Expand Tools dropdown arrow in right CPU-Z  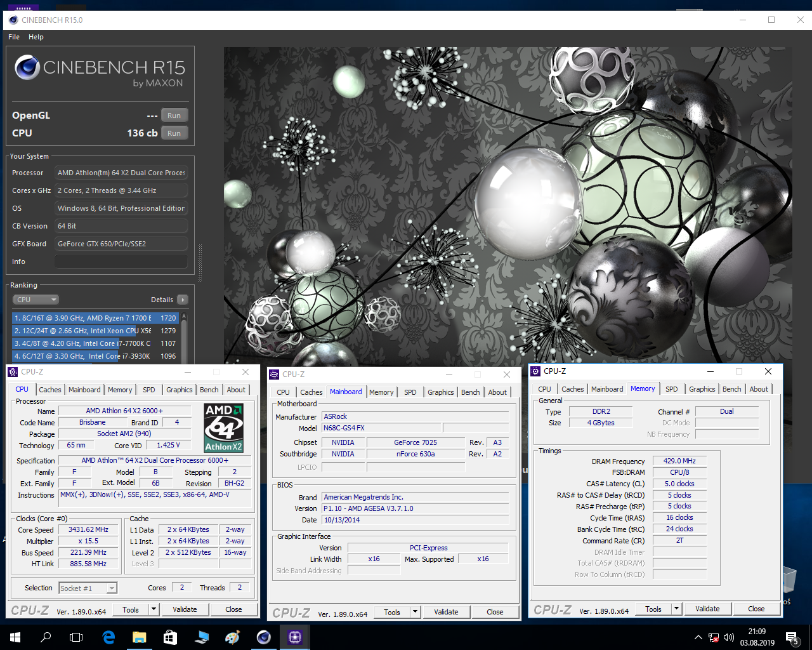click(x=676, y=609)
